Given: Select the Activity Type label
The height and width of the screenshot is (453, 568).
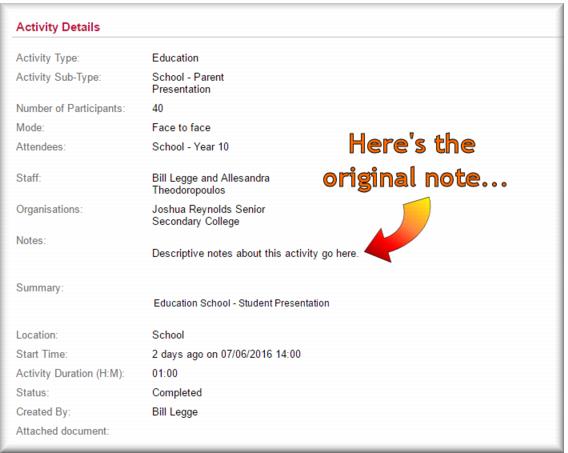Looking at the screenshot, I should pos(47,58).
